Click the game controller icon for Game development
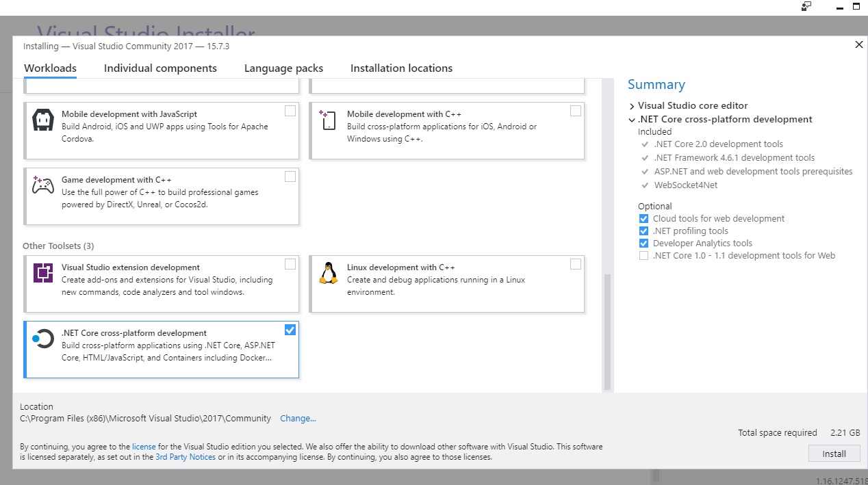This screenshot has height=485, width=868. (43, 185)
